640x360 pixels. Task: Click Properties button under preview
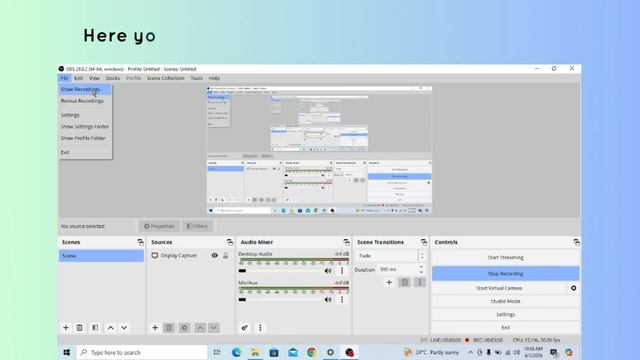(x=159, y=226)
